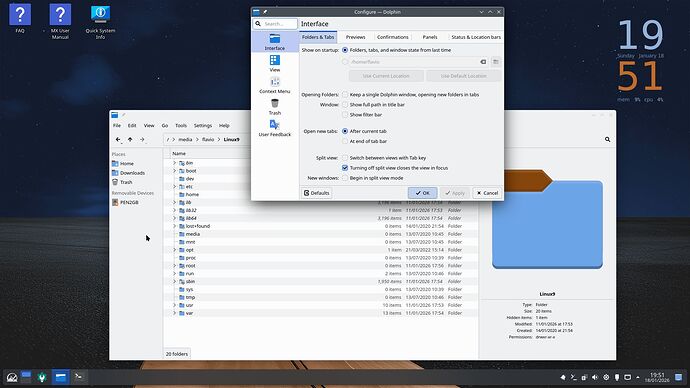Click the back arrow in Dolphin toolbar
Screen dimensions: 690x388
[118, 139]
